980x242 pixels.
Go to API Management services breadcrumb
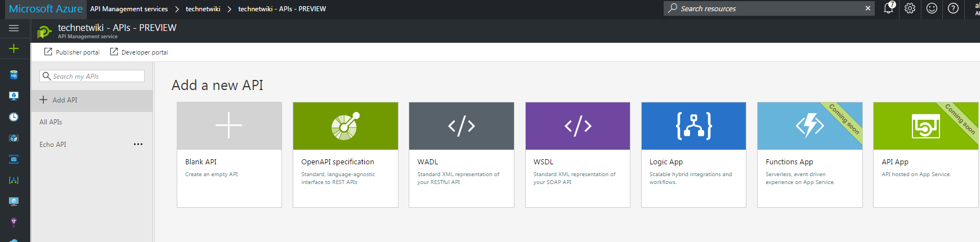(129, 9)
